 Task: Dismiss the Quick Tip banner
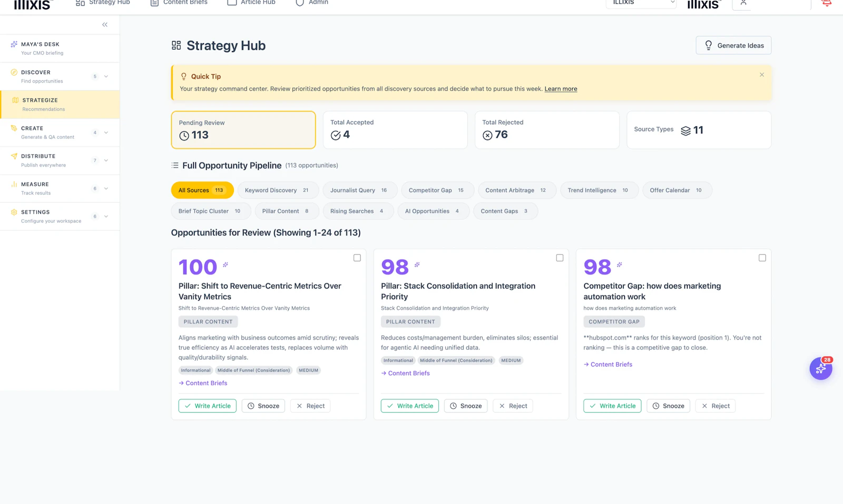(x=762, y=75)
